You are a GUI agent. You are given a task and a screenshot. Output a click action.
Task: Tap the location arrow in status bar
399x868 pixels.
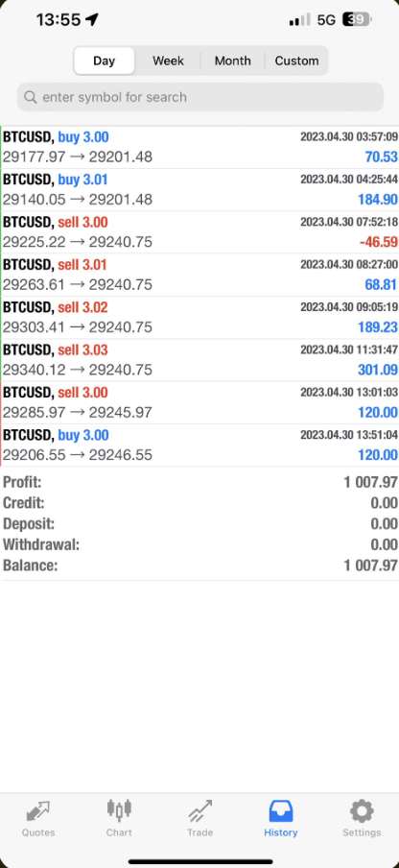coord(92,20)
